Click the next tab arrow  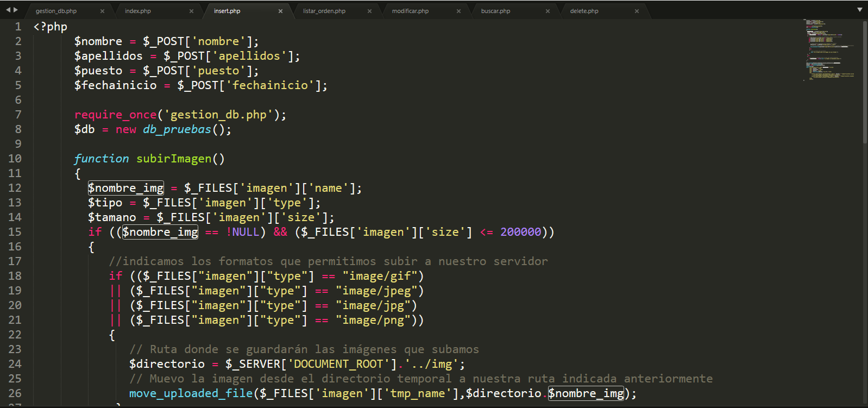point(16,10)
